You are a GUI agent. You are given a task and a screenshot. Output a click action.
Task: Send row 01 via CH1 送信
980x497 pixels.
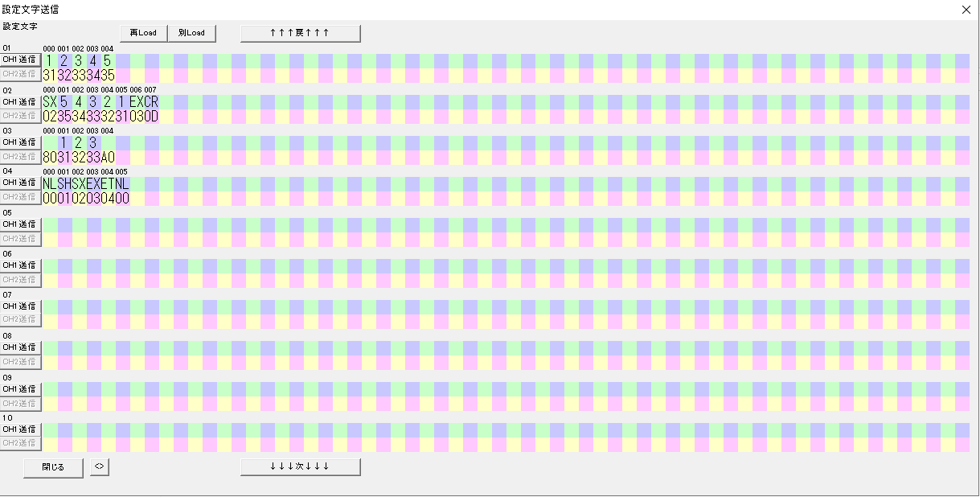coord(20,60)
